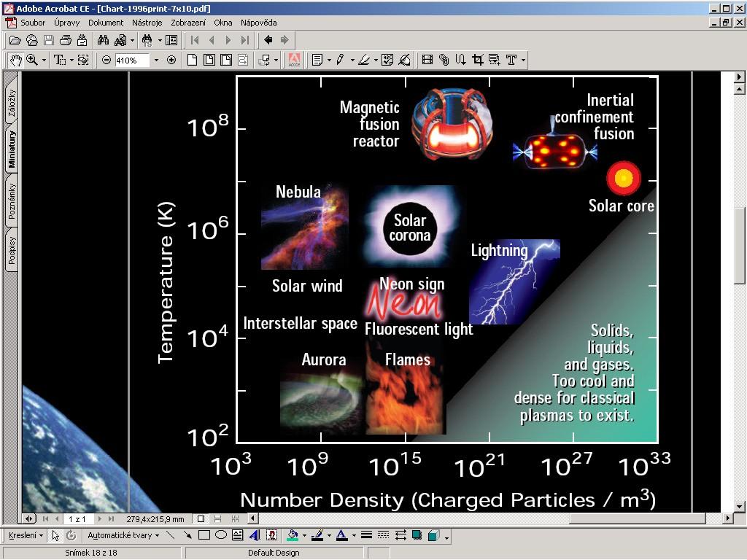
Task: Toggle the select objects pointer tool
Action: click(55, 535)
